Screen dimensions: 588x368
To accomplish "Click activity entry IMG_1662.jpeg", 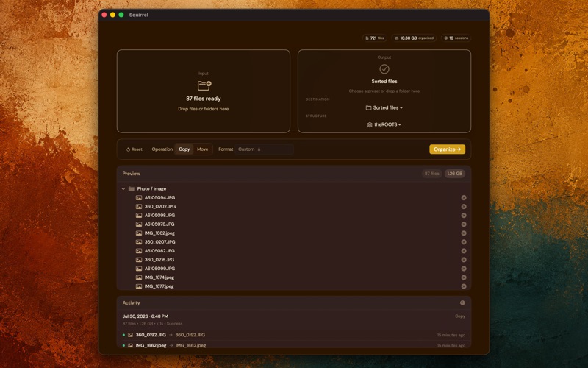I will click(x=293, y=345).
